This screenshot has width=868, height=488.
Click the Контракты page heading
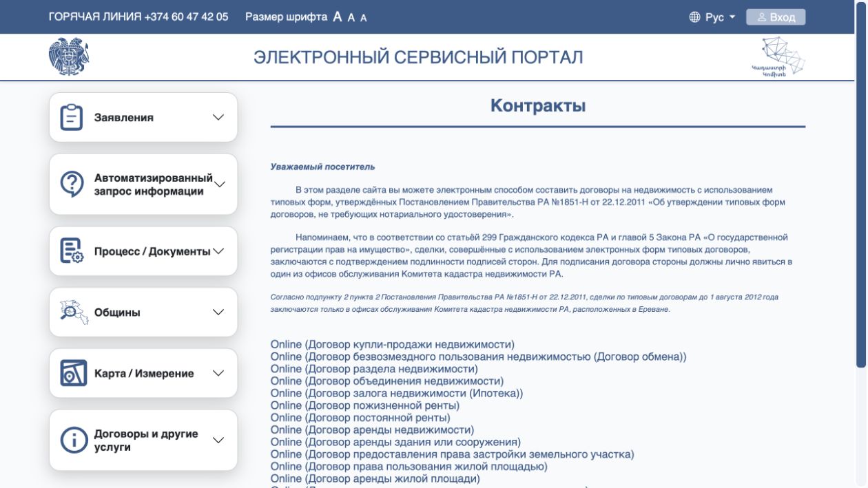pos(538,105)
